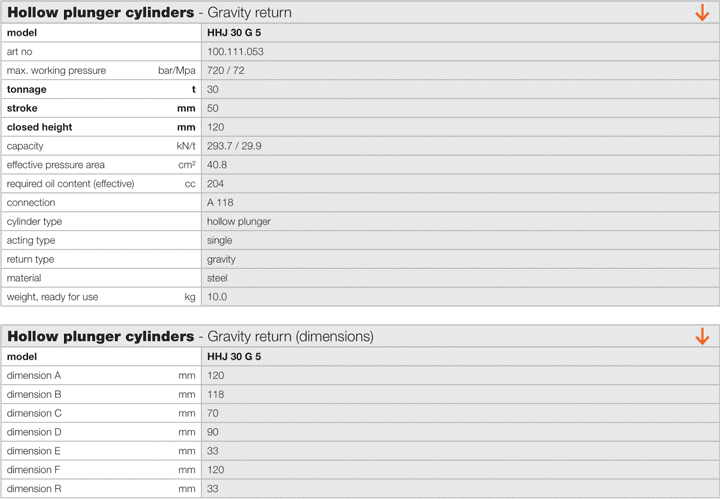Click the weight, ready for use value 10.0

[x=217, y=297]
